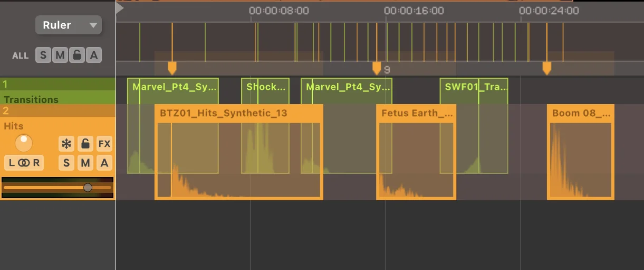Enable automation on the Hits track
Image resolution: width=644 pixels, height=270 pixels.
pos(104,163)
